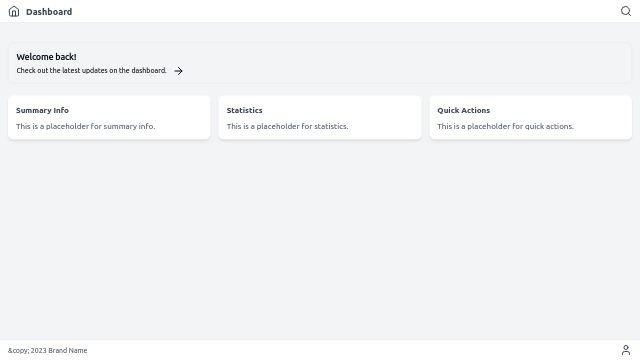Open the Statistics card
This screenshot has height=360, width=640.
(x=320, y=118)
